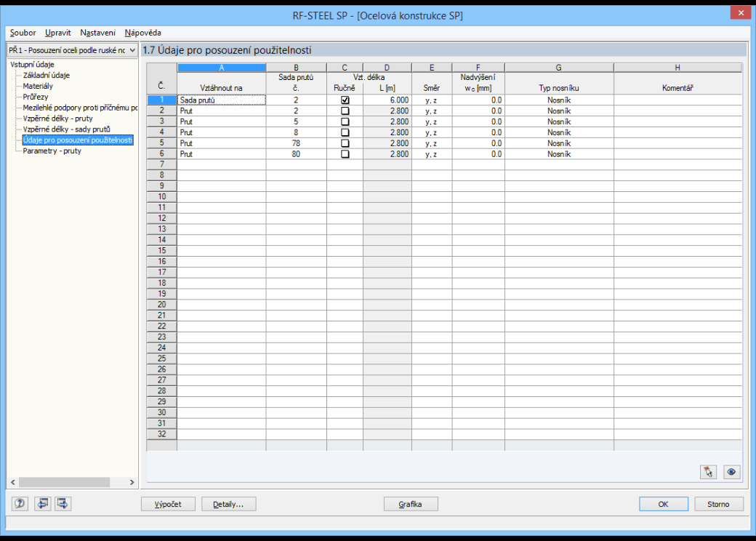The width and height of the screenshot is (756, 541).
Task: Click Komentář cell in row 2
Action: click(677, 111)
